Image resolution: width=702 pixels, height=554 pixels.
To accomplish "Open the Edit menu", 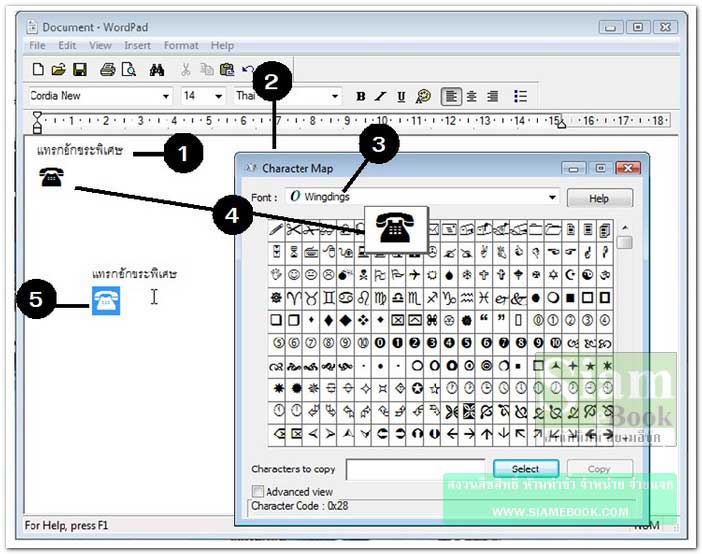I will 67,45.
